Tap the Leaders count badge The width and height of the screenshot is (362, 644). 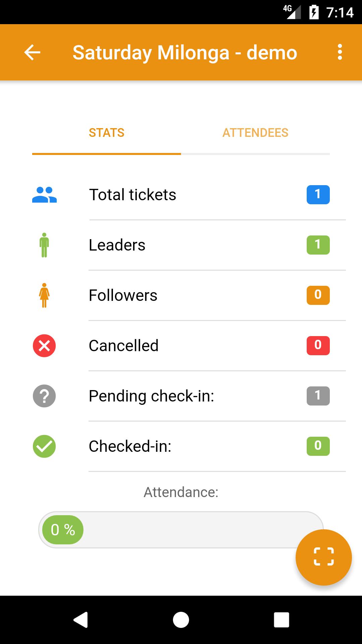(318, 245)
